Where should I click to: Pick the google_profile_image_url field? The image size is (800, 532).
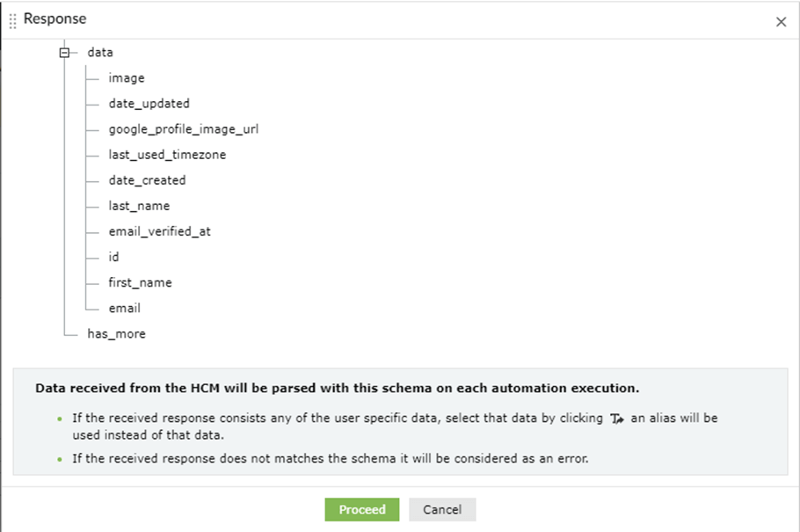[183, 129]
